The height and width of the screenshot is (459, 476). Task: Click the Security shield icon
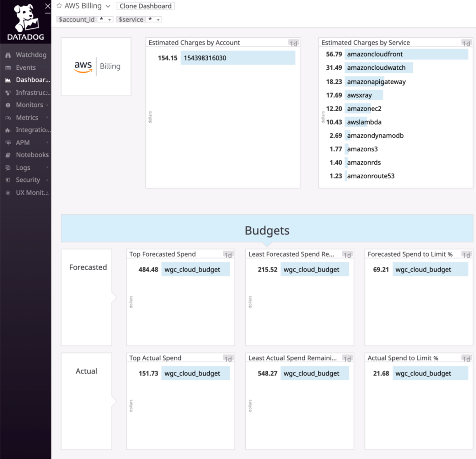(x=8, y=180)
